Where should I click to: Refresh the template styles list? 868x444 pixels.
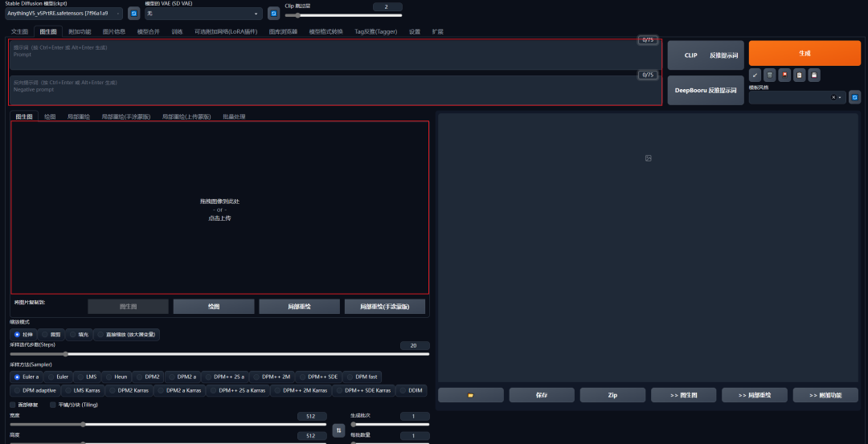pos(854,97)
